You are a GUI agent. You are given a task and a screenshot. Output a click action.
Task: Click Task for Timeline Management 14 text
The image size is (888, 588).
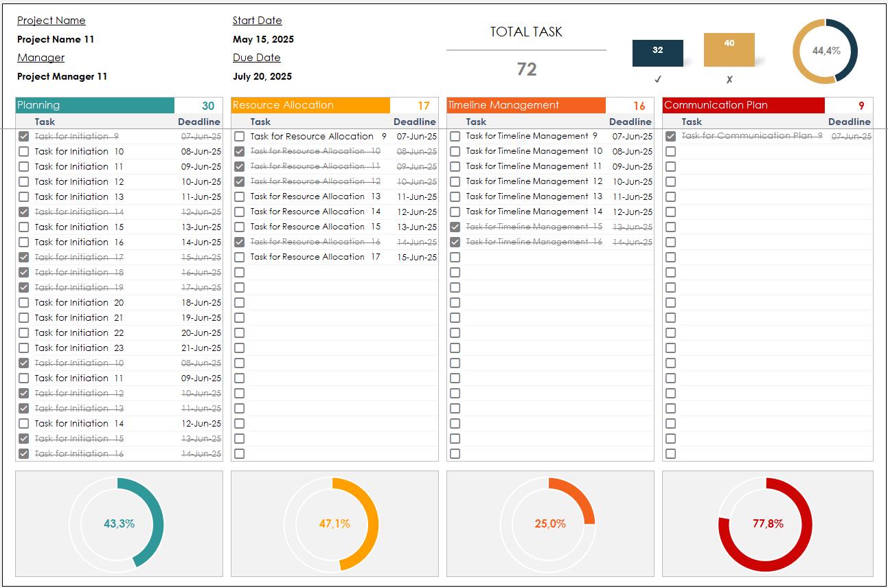pos(534,212)
